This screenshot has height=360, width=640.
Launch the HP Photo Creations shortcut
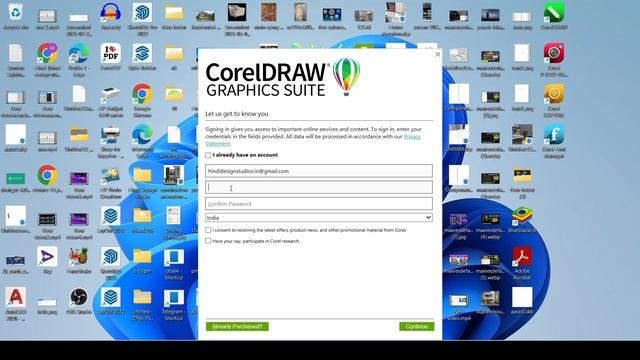point(111,176)
